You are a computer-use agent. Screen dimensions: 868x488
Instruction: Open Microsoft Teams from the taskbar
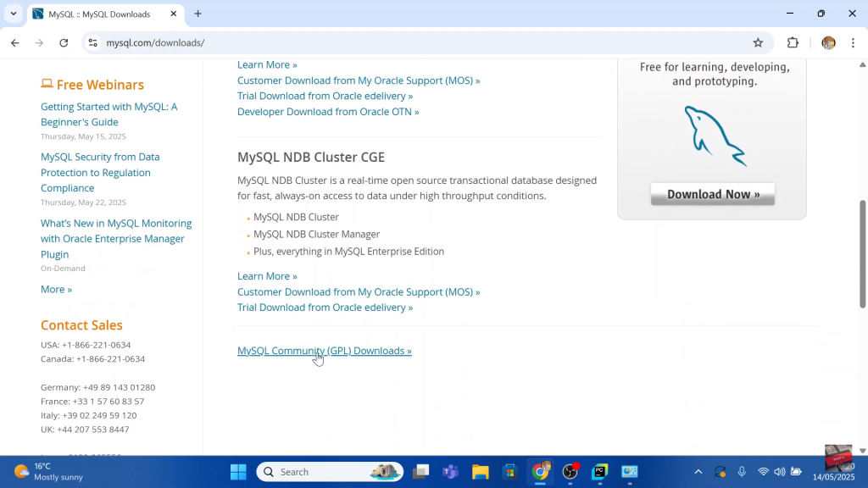(x=451, y=472)
